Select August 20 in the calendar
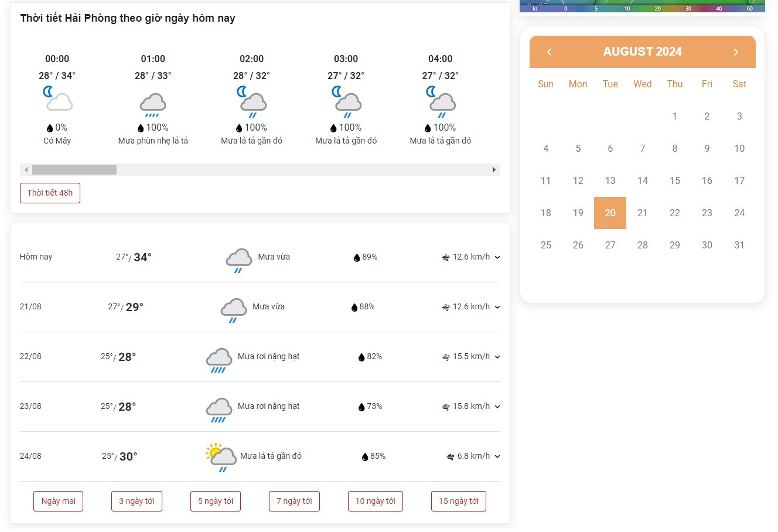Screen dimensions: 778x532 click(x=610, y=213)
